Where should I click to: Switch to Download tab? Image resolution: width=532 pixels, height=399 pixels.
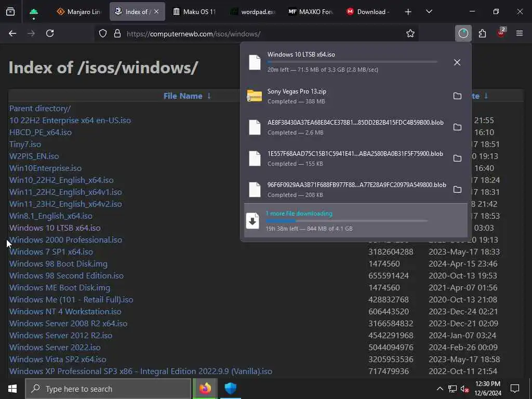(368, 12)
